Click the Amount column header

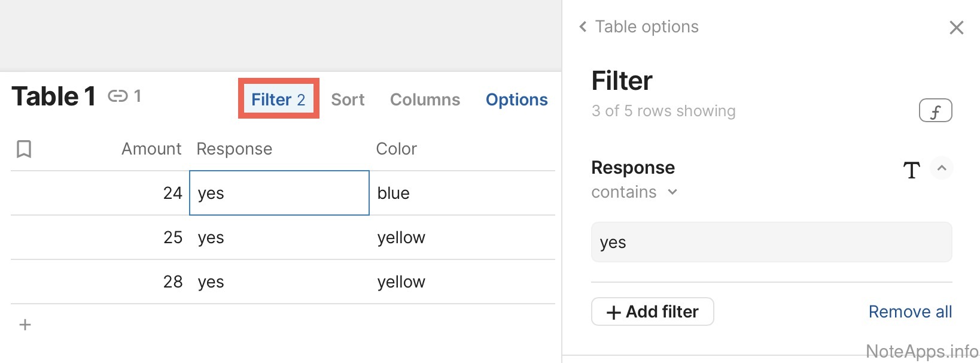[151, 149]
